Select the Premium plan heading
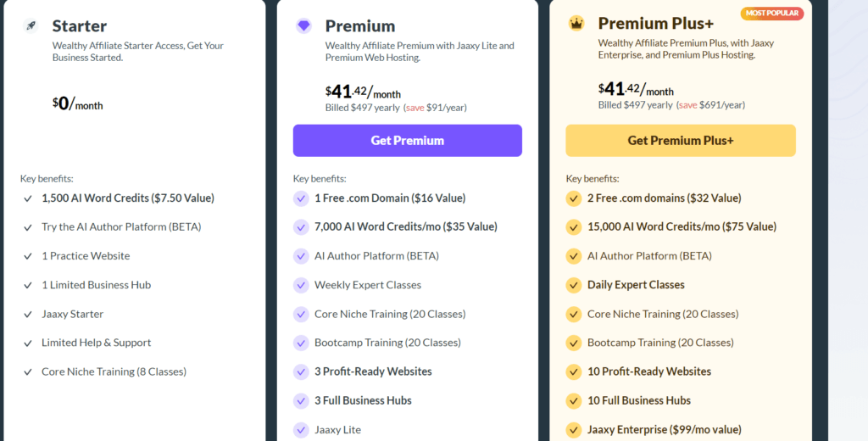Screen dimensions: 868x441 [x=359, y=26]
